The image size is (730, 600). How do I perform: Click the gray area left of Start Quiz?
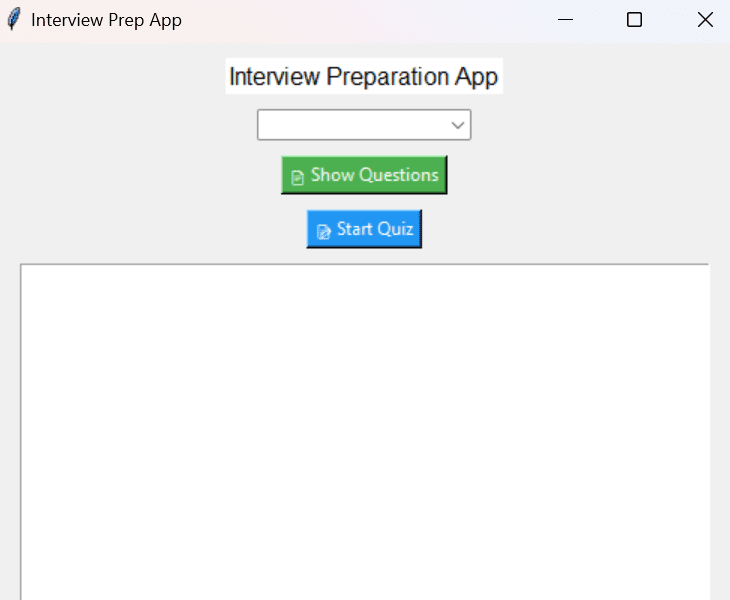pos(163,229)
